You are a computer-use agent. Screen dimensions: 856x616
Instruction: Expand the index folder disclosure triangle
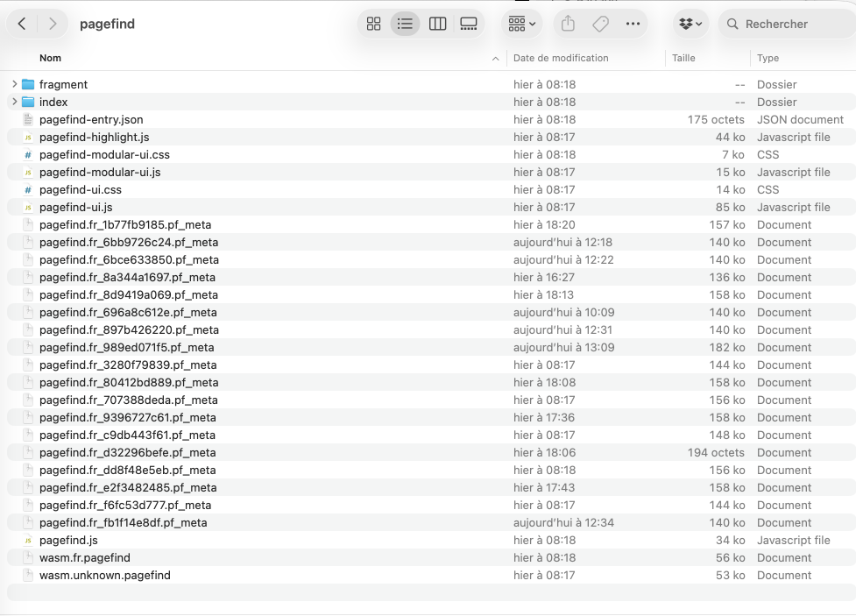coord(14,102)
